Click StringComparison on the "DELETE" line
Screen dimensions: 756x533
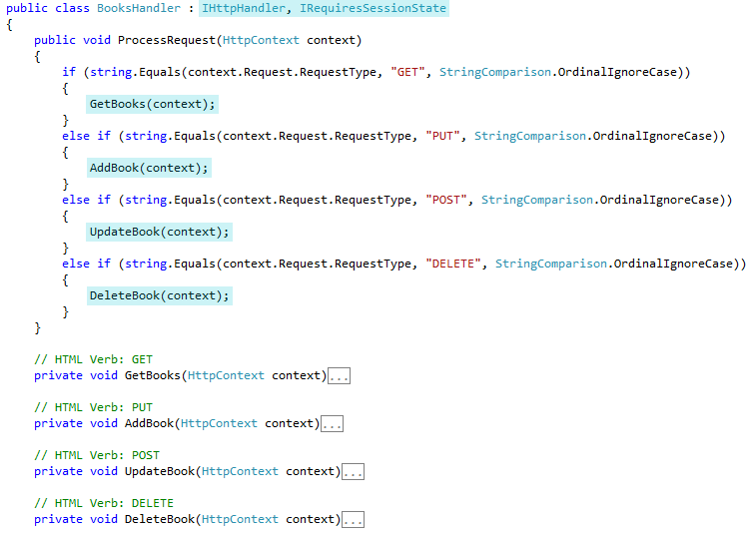coord(550,265)
